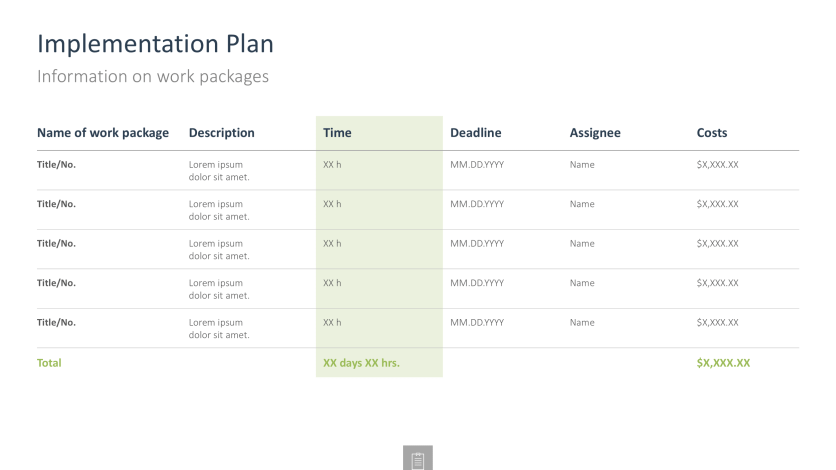Select the first row's Title/No. cell
The image size is (836, 470).
pyautogui.click(x=57, y=164)
